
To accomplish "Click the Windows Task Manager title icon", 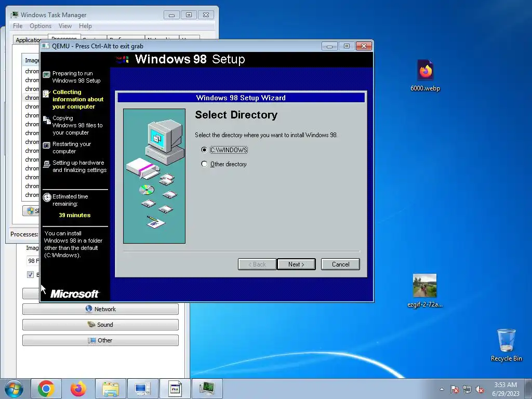I will point(14,15).
